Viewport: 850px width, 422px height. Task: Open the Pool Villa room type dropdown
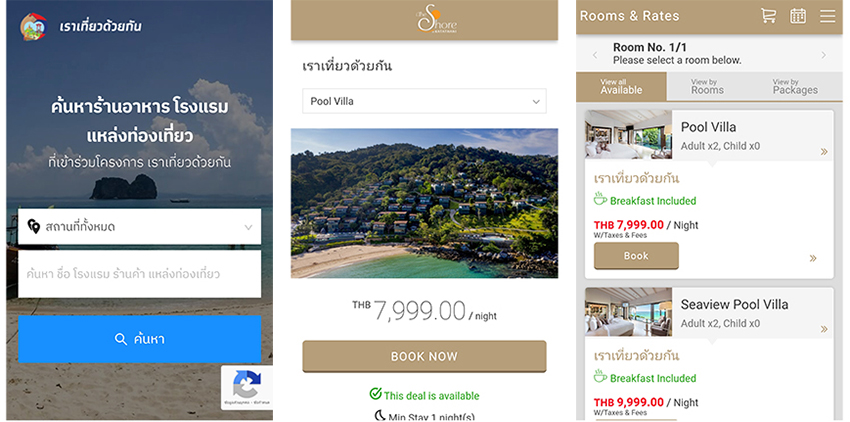424,101
